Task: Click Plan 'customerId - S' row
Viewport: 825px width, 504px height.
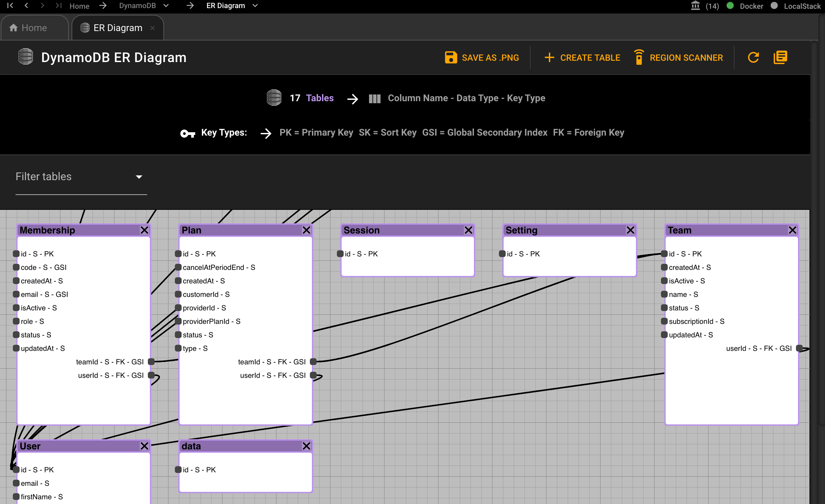Action: point(206,294)
